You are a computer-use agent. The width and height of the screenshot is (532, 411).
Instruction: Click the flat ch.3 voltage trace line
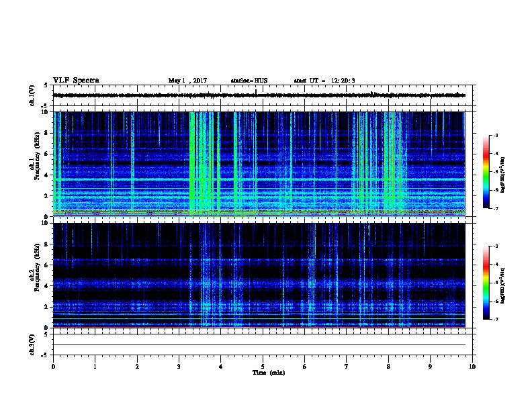(x=259, y=345)
